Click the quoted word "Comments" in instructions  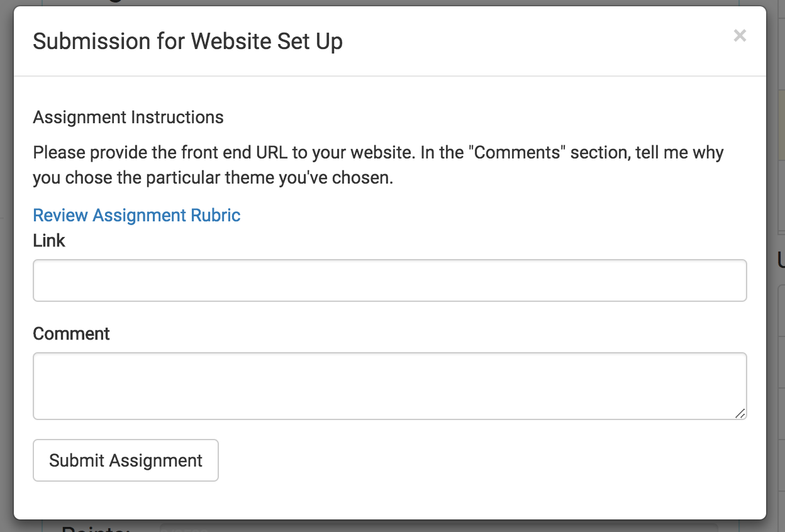(x=516, y=153)
